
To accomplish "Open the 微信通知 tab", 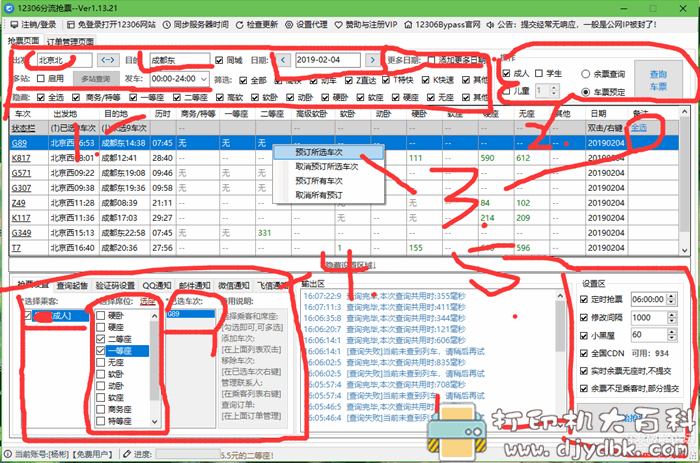I will (x=233, y=285).
